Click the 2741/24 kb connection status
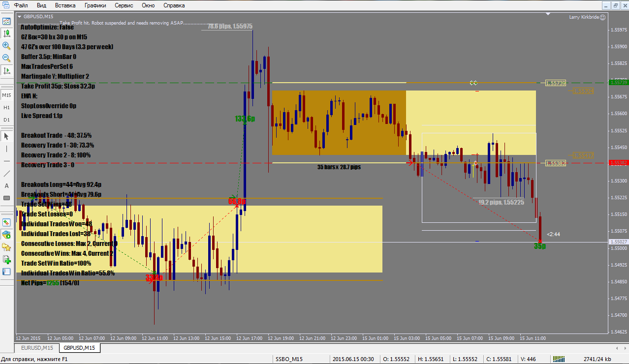This screenshot has height=364, width=629. [x=598, y=359]
